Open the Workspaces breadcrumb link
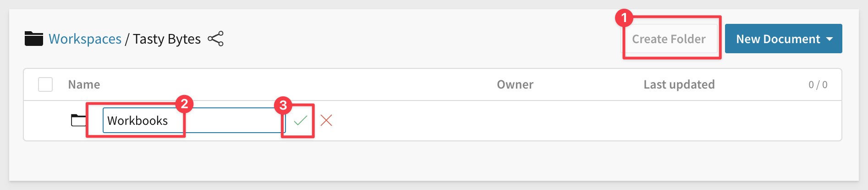 click(x=85, y=39)
